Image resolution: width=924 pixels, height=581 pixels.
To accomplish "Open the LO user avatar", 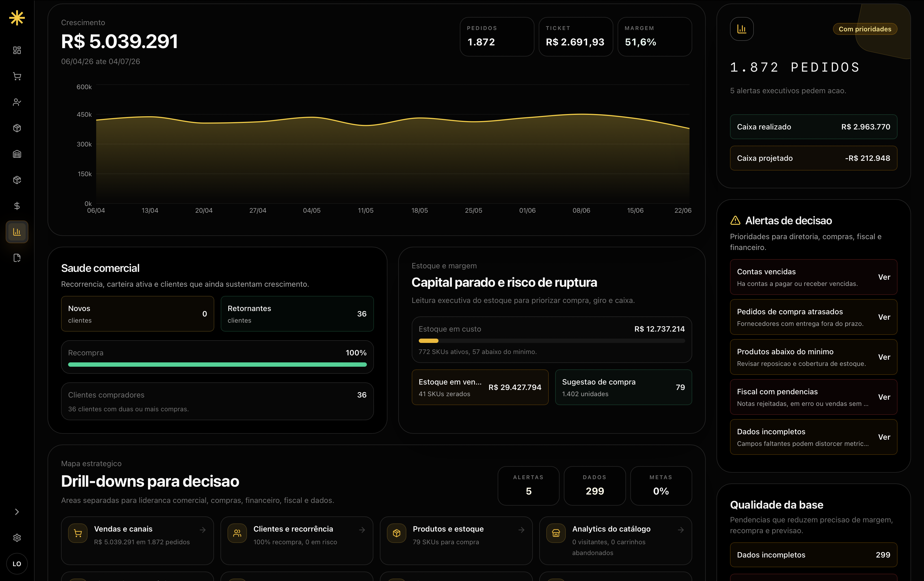I will 17,564.
